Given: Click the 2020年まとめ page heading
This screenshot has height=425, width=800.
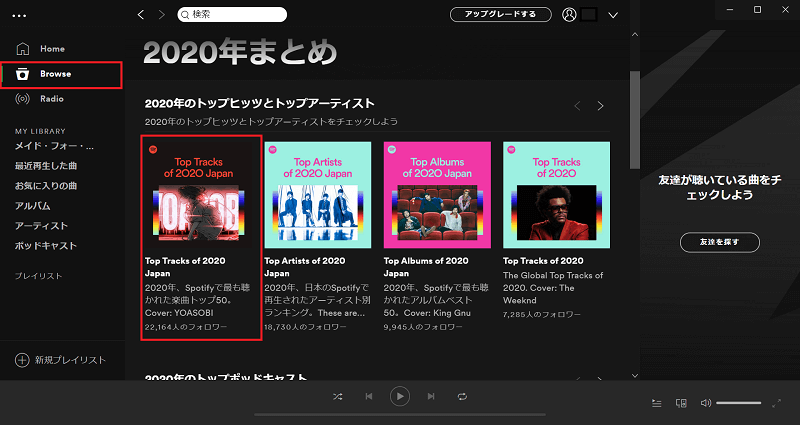Looking at the screenshot, I should (x=241, y=52).
